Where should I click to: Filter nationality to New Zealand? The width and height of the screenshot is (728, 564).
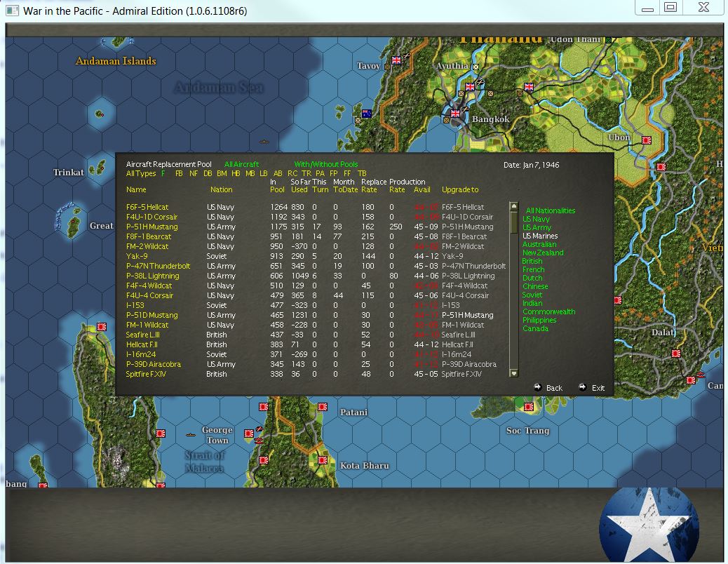point(544,253)
